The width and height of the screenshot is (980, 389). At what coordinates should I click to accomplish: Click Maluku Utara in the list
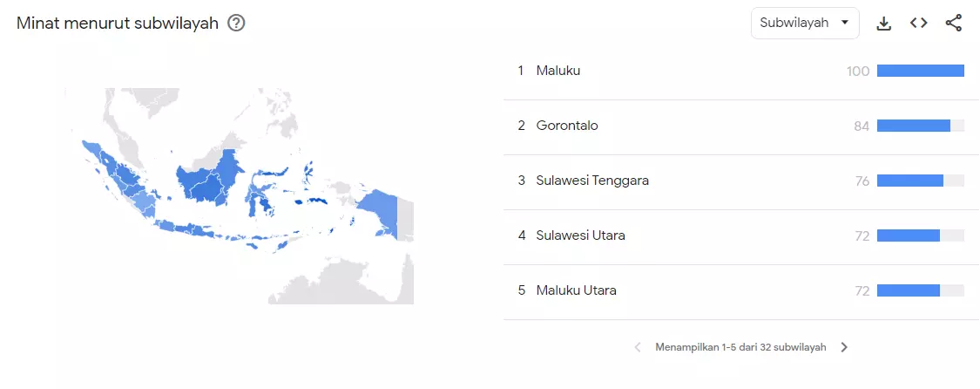pos(576,290)
